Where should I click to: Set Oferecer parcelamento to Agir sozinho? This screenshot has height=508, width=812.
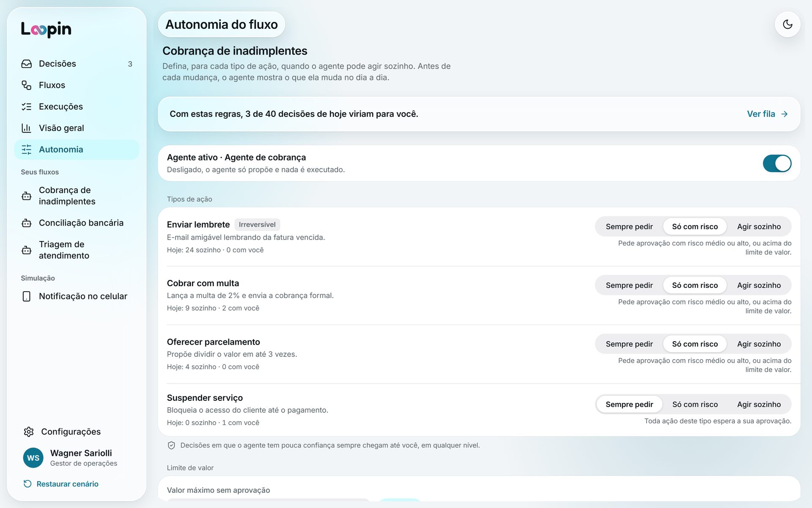point(759,344)
